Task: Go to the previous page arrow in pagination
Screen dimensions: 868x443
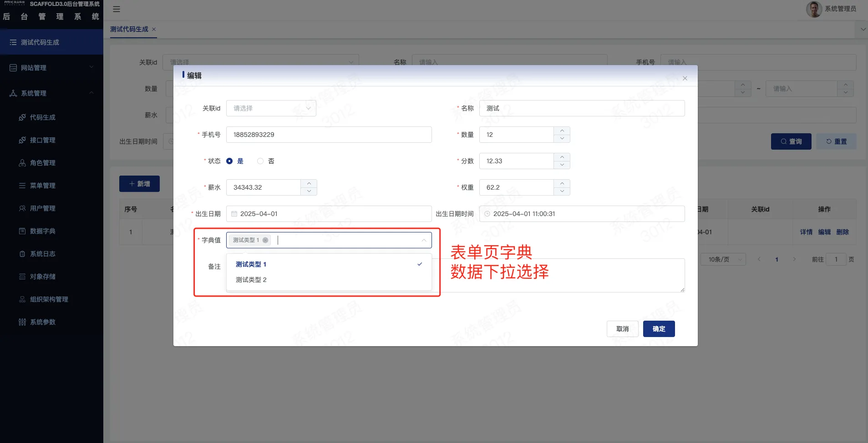Action: 759,259
